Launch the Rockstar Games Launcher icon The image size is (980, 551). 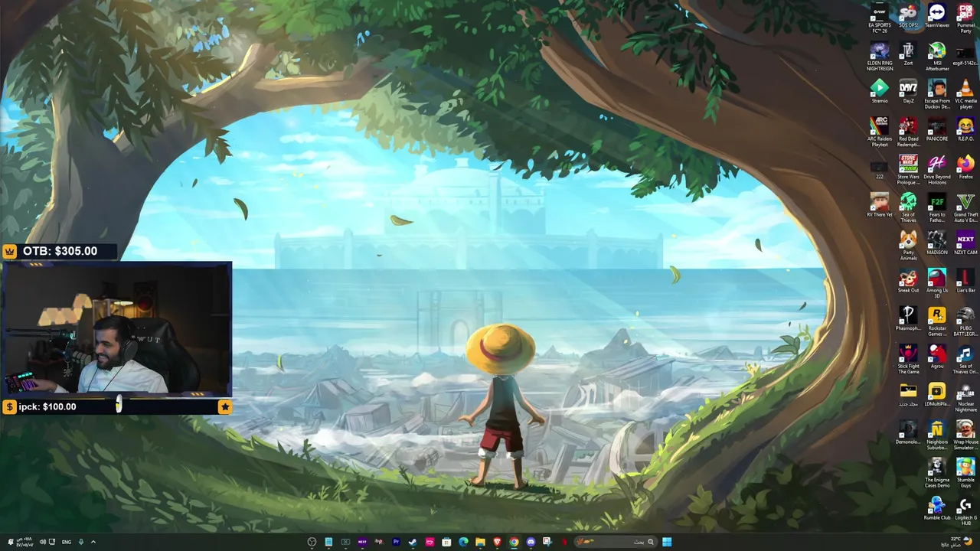(937, 321)
